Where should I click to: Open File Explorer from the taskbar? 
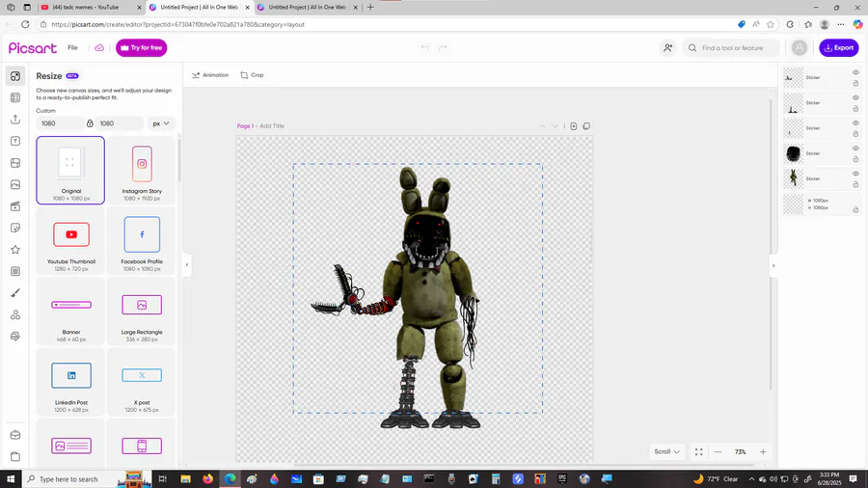tap(185, 479)
